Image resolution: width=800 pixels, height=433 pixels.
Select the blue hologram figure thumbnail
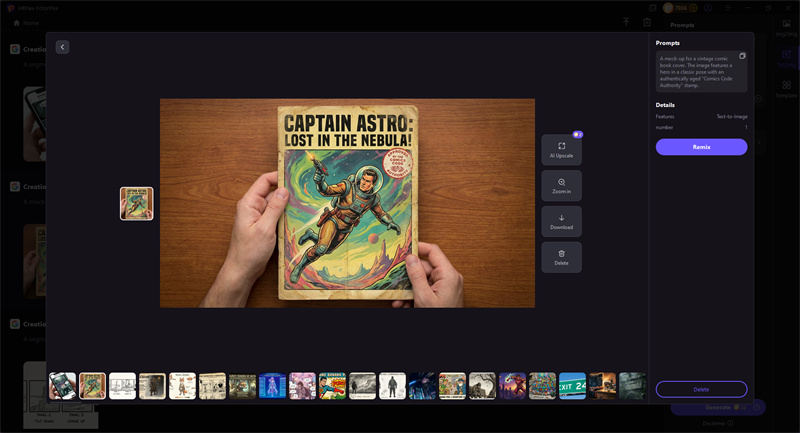coord(272,386)
